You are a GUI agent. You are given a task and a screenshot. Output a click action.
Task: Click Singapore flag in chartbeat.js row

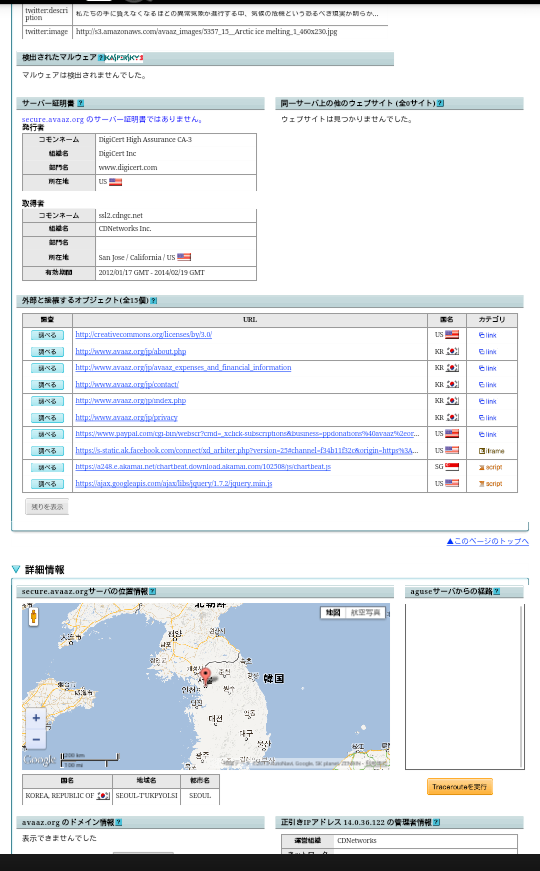(452, 467)
